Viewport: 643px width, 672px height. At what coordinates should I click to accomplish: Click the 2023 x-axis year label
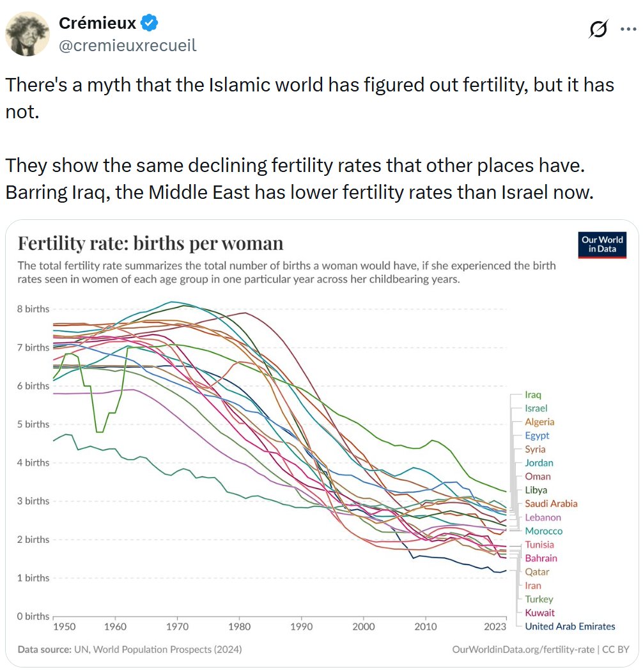click(x=495, y=627)
